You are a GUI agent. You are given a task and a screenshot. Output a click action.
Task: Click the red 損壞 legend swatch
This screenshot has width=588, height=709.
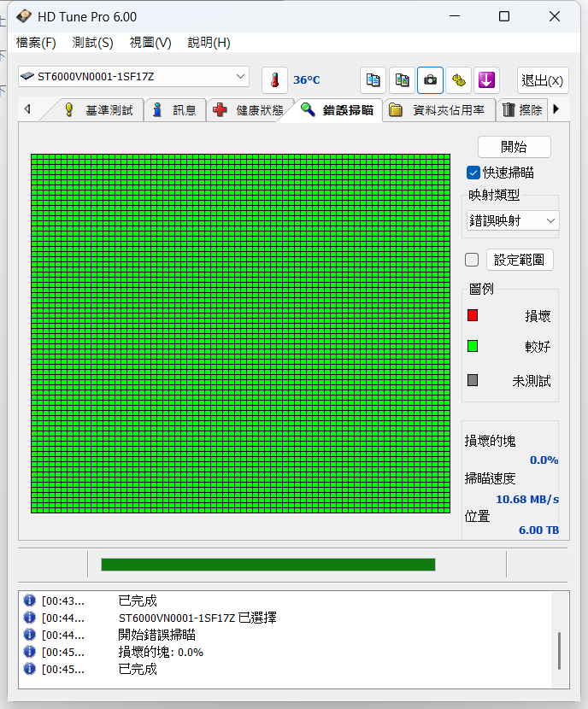click(473, 315)
